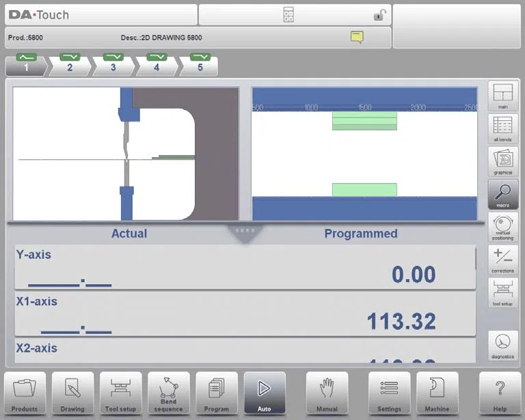The width and height of the screenshot is (525, 420).
Task: Click the lower green tool in front view
Action: [364, 190]
